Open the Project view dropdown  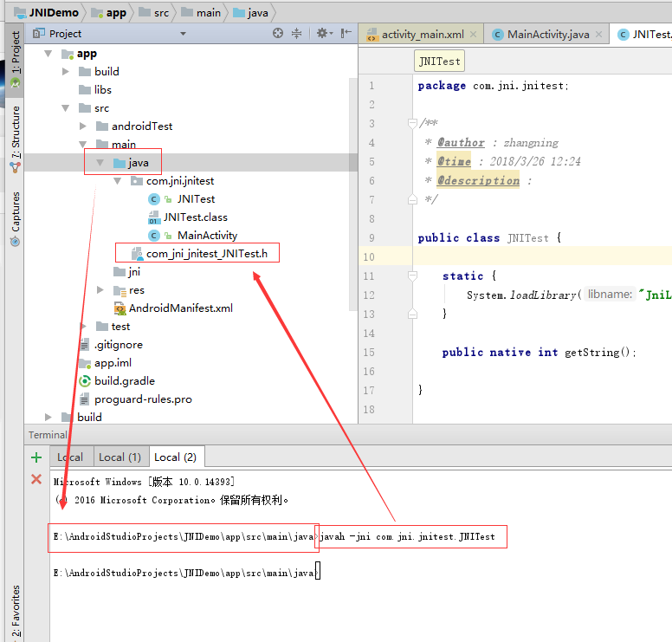tap(183, 34)
